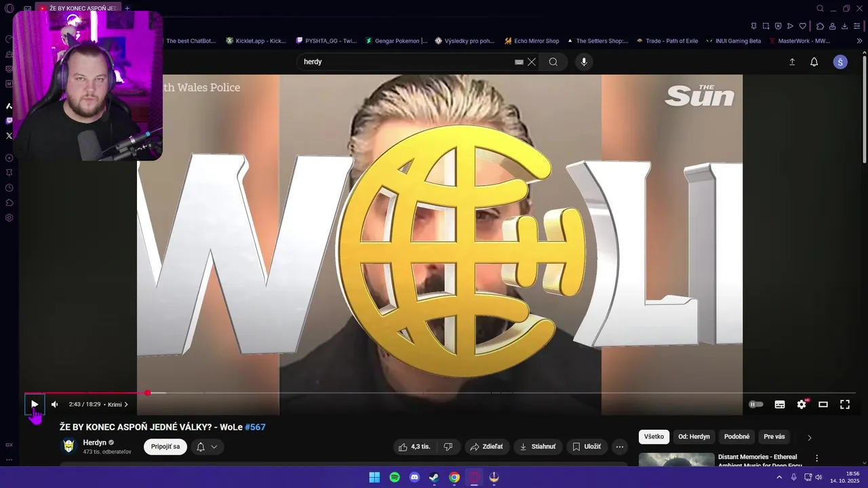Open the Krimi chapter list
The height and width of the screenshot is (488, 868).
click(117, 405)
